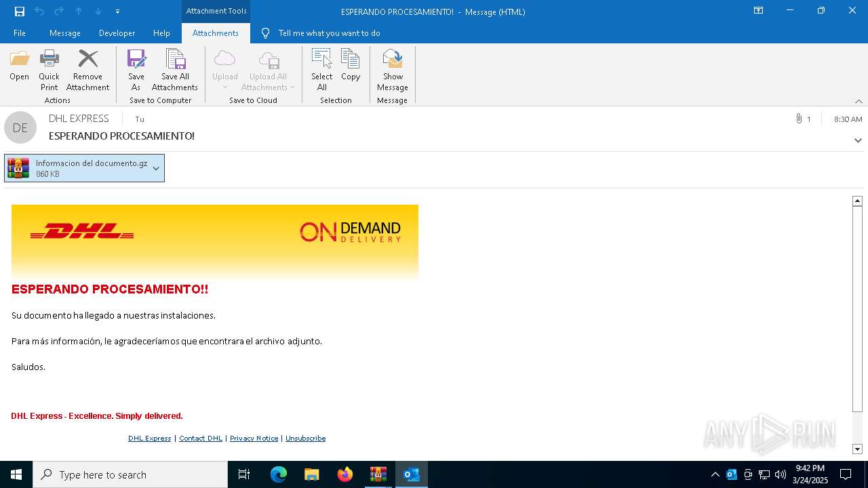This screenshot has width=868, height=488.
Task: Click Contact DHL link
Action: coord(201,439)
